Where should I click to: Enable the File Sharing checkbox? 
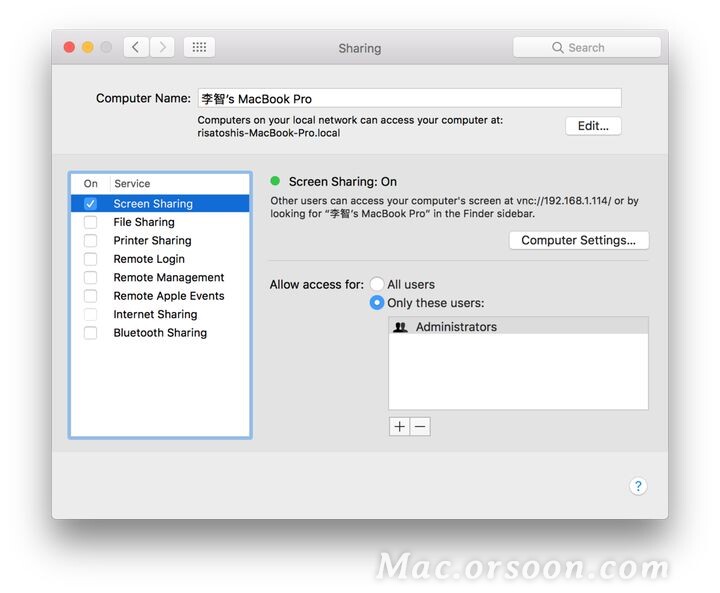pyautogui.click(x=90, y=222)
